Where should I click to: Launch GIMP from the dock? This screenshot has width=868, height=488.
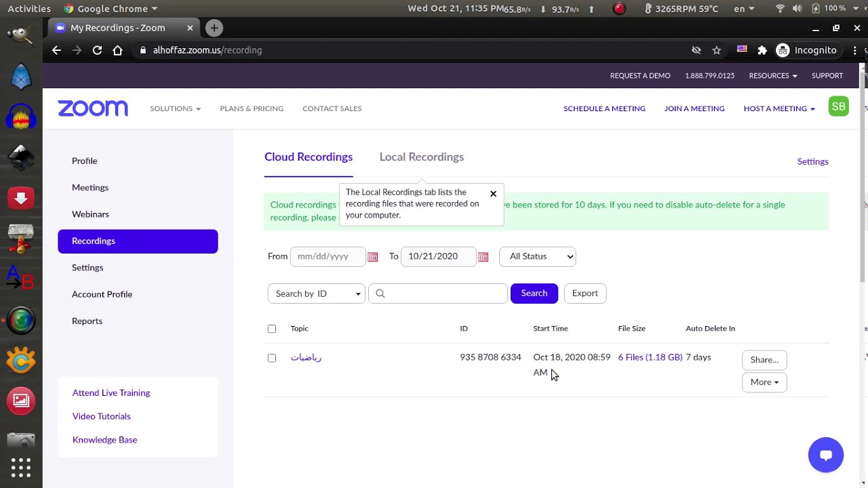click(21, 35)
